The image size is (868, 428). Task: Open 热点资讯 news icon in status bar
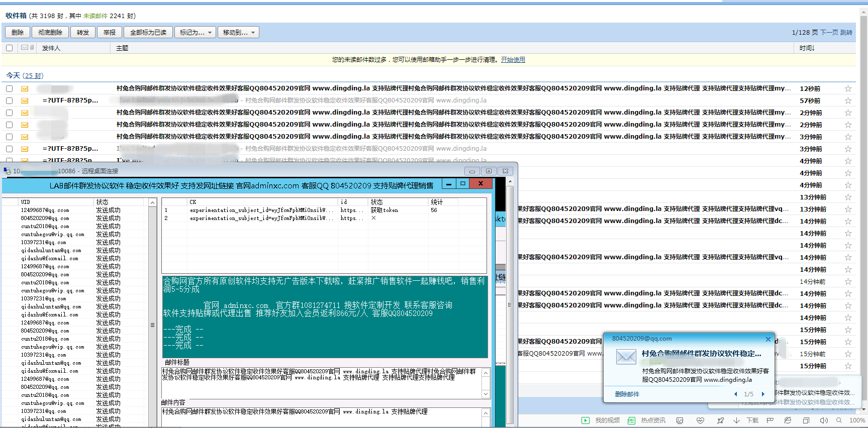[x=631, y=420]
